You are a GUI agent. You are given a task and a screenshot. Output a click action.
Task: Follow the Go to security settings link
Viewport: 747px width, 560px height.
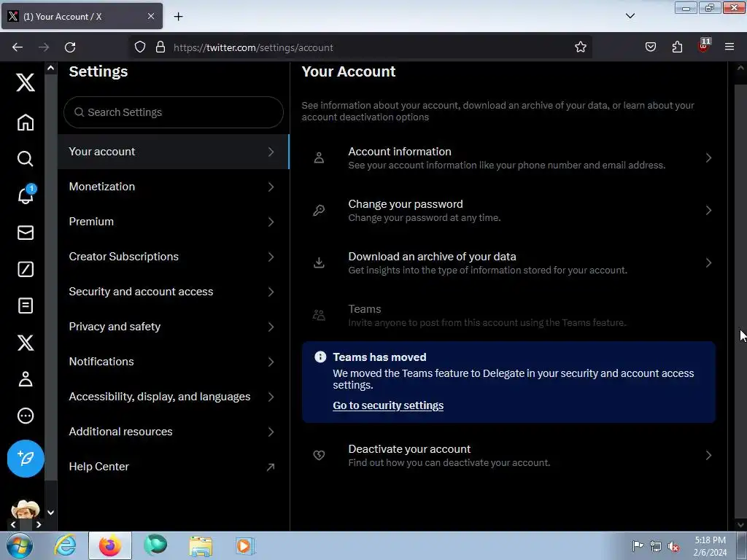click(388, 405)
